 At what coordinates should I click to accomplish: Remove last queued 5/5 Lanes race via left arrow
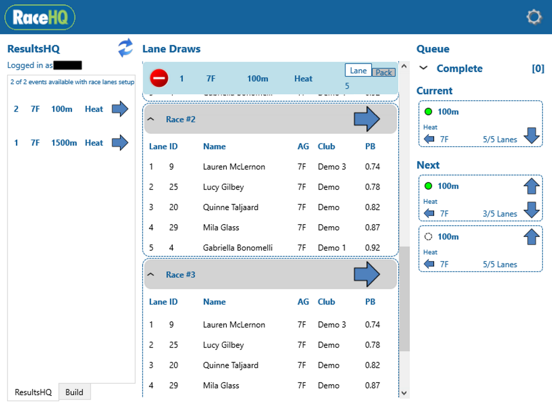pyautogui.click(x=429, y=264)
